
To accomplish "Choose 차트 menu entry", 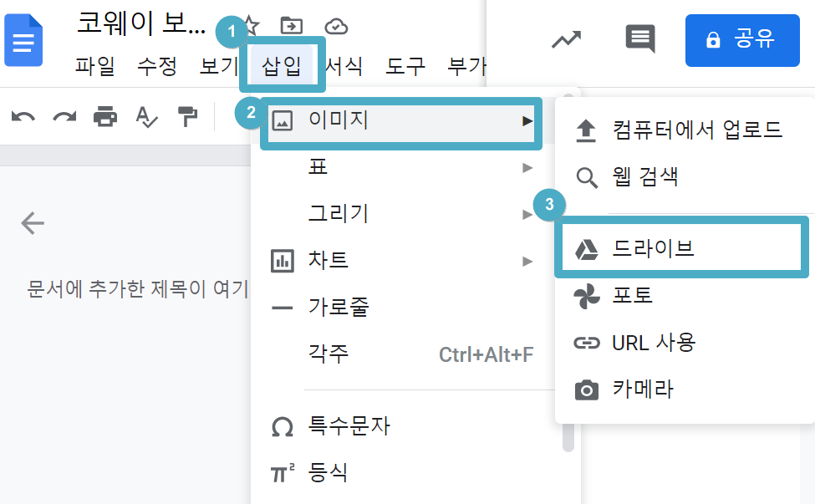I will pos(328,260).
